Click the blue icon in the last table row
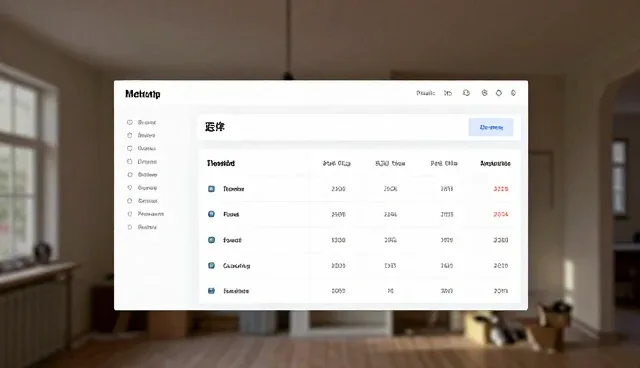 (211, 290)
